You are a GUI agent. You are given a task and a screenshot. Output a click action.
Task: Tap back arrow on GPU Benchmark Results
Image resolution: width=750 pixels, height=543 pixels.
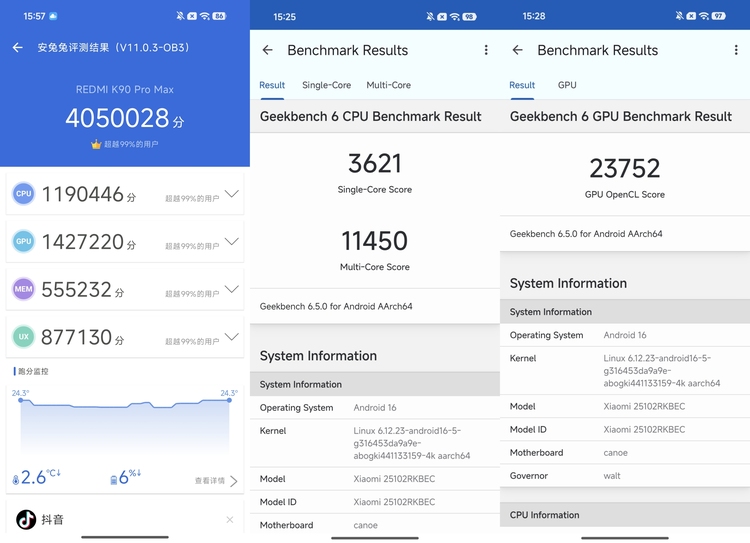518,50
